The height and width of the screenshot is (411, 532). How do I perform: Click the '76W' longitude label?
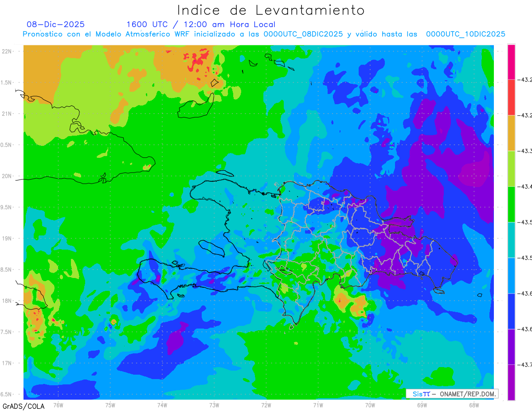coord(58,405)
